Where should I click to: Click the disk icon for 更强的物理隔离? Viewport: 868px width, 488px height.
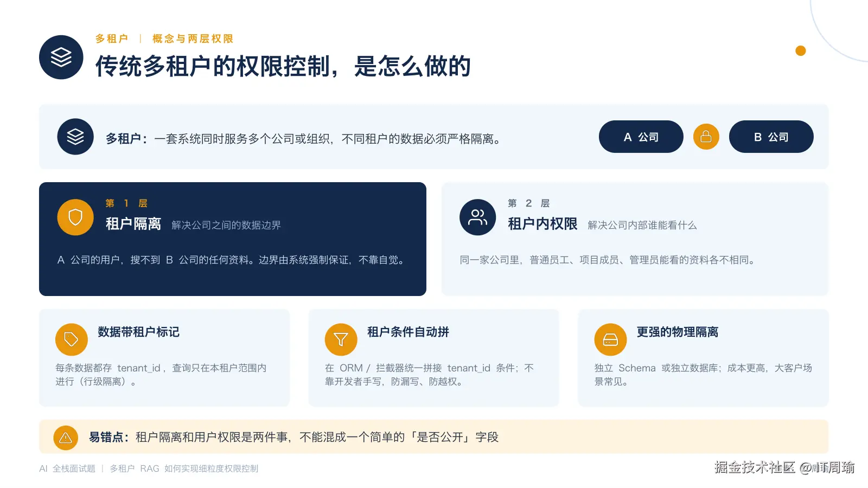(610, 339)
